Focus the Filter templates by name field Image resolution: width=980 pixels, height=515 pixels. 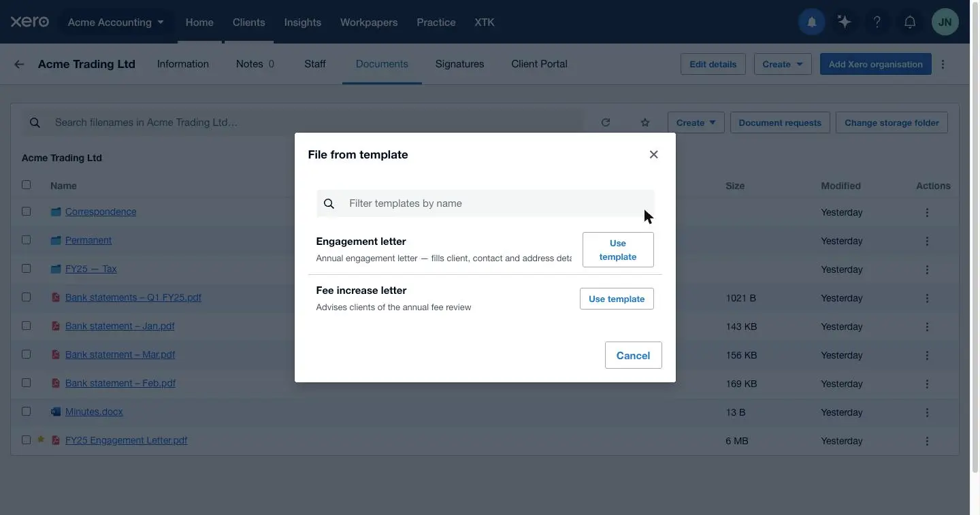point(485,203)
